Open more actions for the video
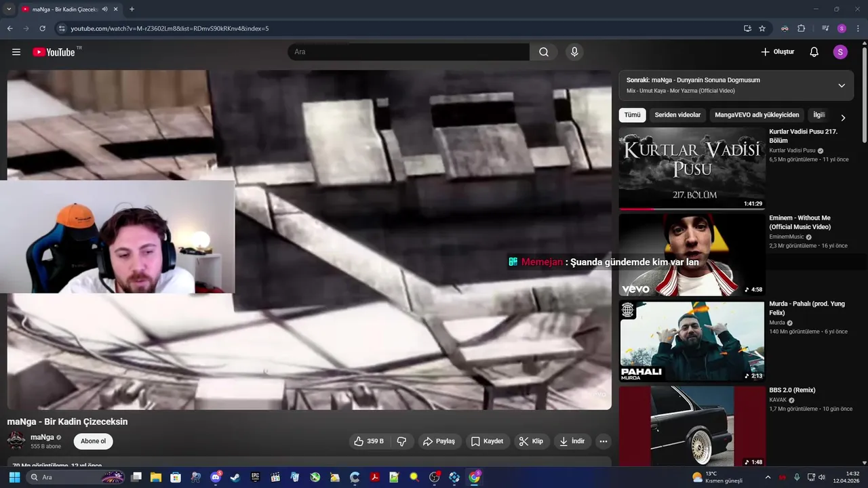The width and height of the screenshot is (868, 488). [x=603, y=441]
